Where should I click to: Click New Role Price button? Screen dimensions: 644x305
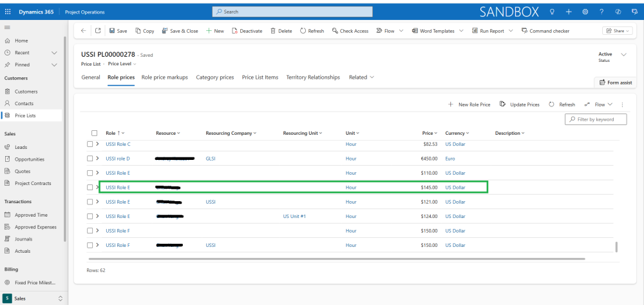pyautogui.click(x=469, y=104)
